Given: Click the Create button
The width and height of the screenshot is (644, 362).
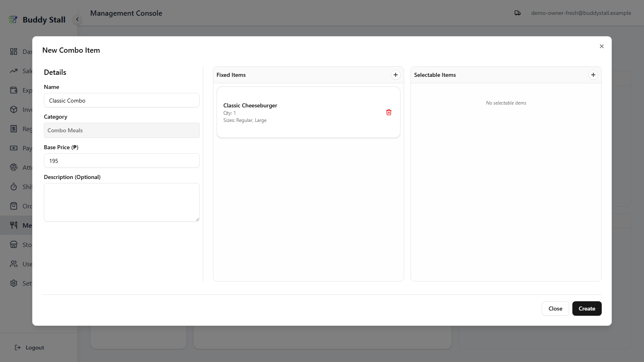Looking at the screenshot, I should point(587,309).
